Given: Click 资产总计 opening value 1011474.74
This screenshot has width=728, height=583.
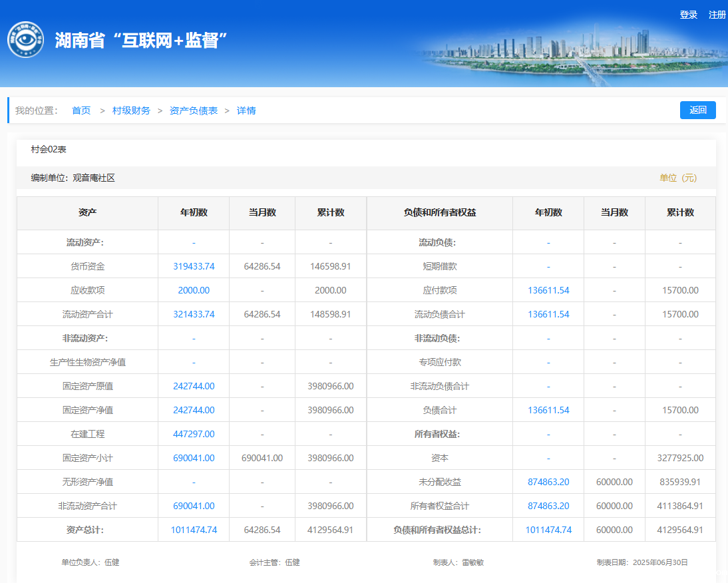Looking at the screenshot, I should click(x=194, y=530).
